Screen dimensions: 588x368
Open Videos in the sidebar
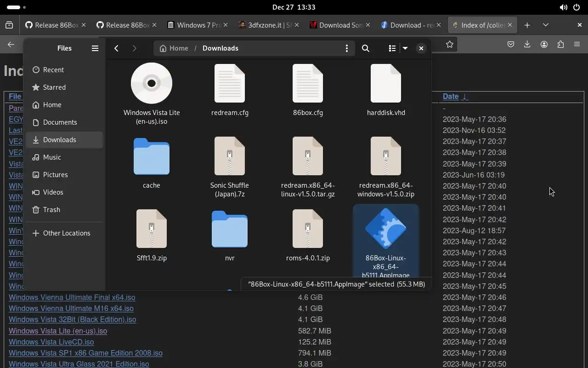[x=64, y=192]
